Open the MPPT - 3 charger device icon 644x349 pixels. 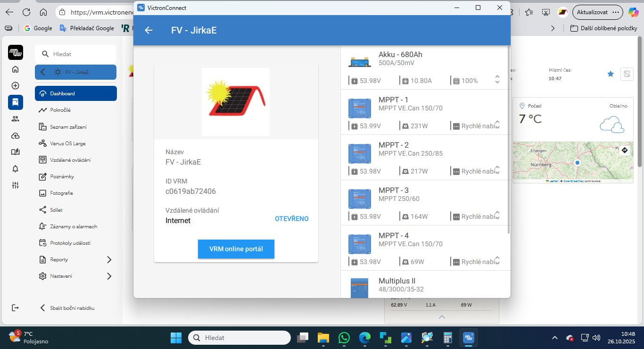360,199
